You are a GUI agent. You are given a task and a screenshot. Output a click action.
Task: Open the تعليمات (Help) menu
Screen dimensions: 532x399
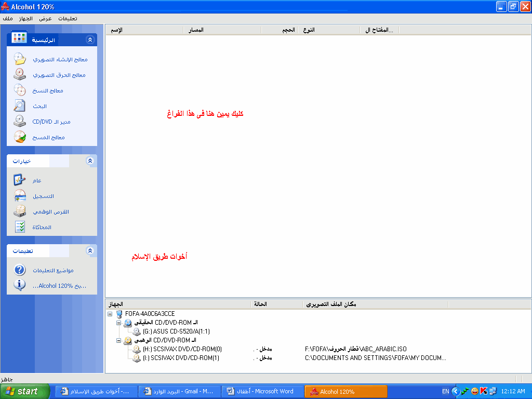coord(68,18)
